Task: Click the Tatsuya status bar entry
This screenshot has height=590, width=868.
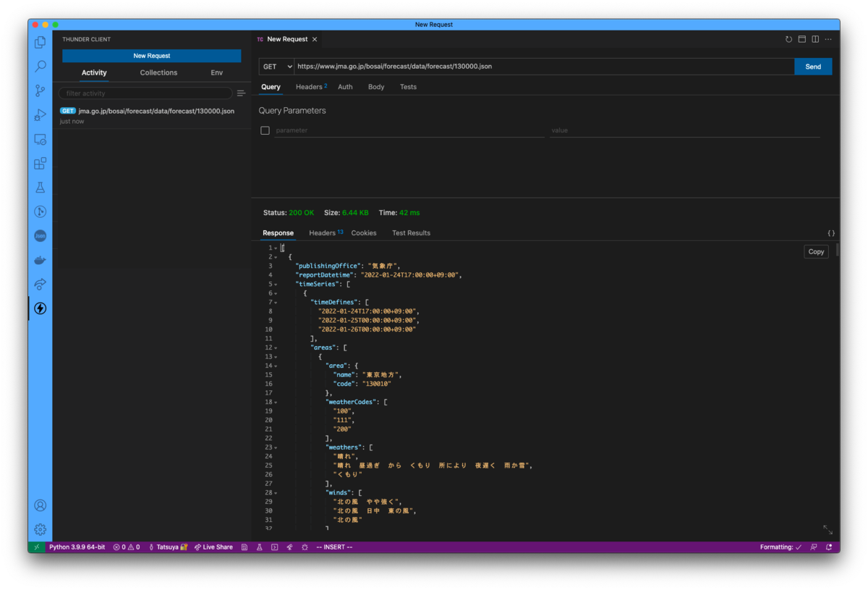Action: click(x=168, y=547)
